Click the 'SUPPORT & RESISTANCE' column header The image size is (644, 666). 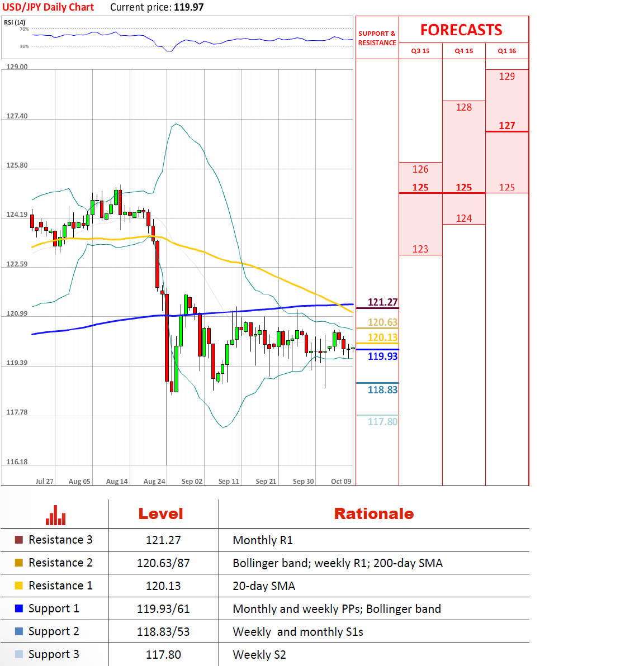coord(377,38)
